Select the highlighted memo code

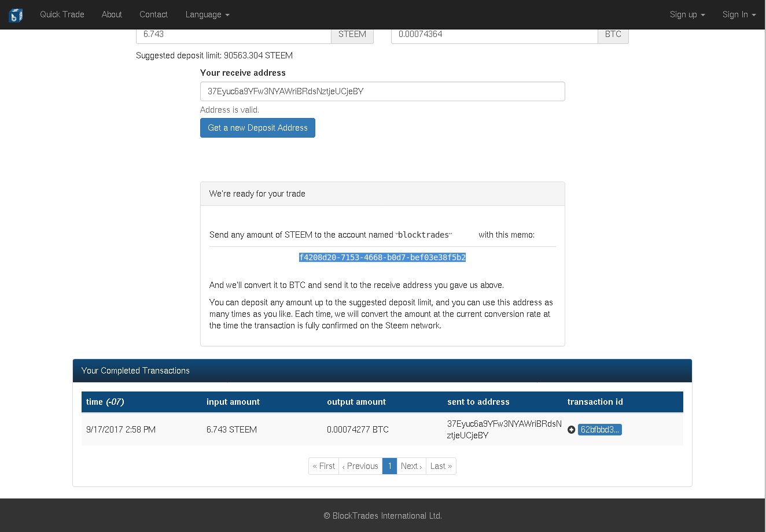382,257
